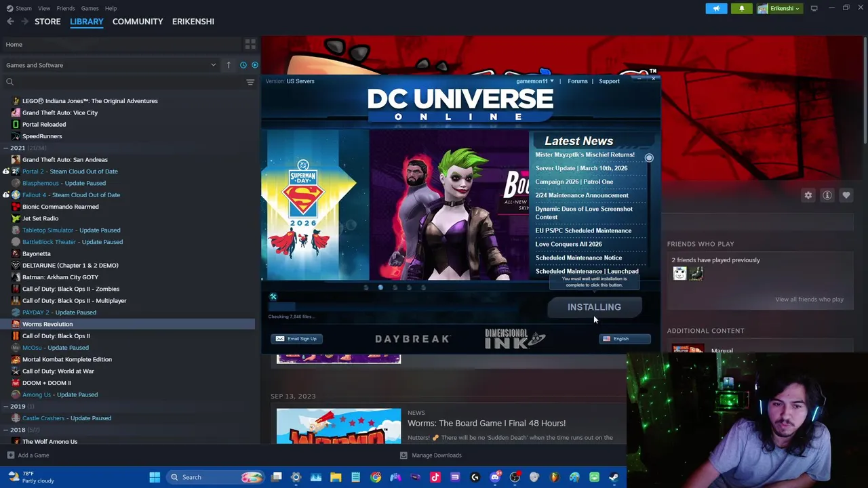Open Worms Revolution settings gear icon
Screen dimensions: 868x488
[x=808, y=195]
